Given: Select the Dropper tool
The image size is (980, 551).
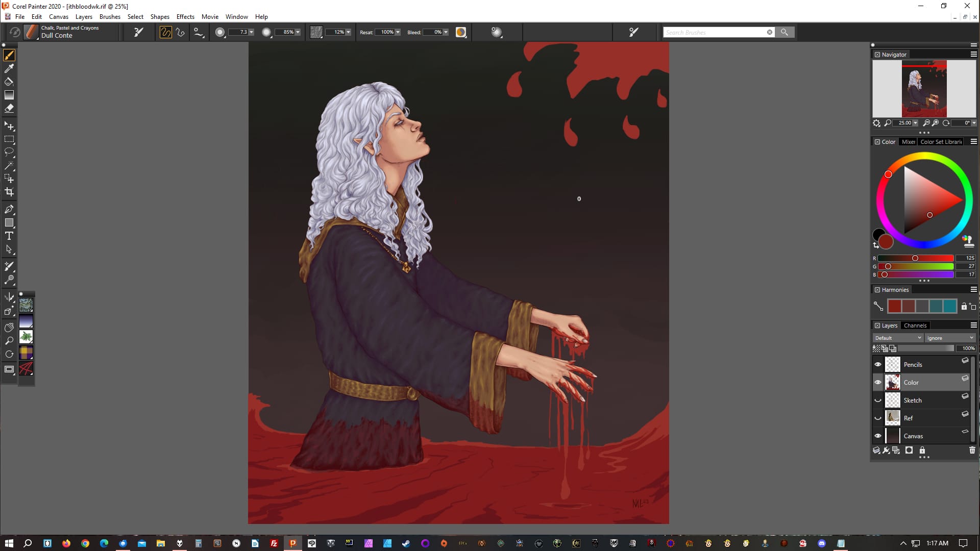Looking at the screenshot, I should coord(9,68).
